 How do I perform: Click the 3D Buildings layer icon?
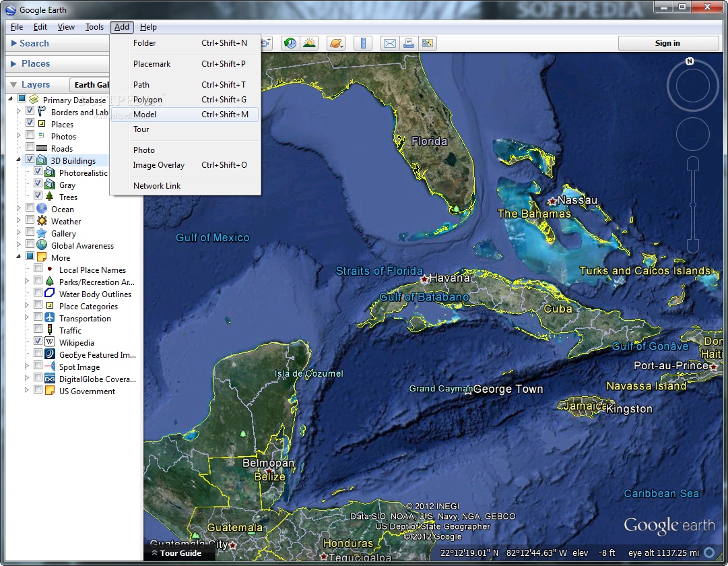(42, 160)
